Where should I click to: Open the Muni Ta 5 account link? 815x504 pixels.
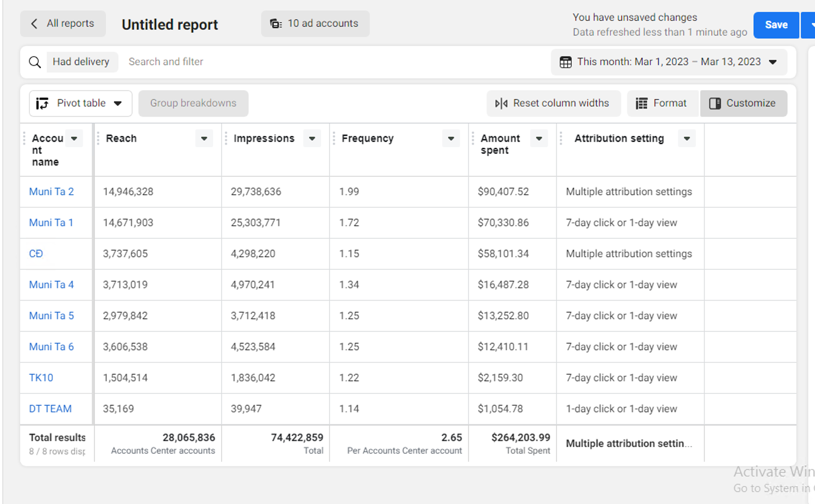click(51, 316)
